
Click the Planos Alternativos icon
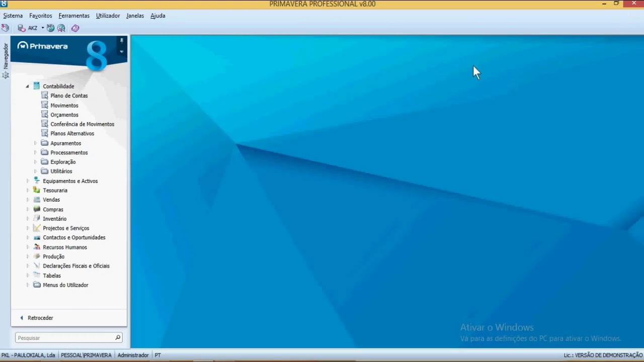pos(44,133)
